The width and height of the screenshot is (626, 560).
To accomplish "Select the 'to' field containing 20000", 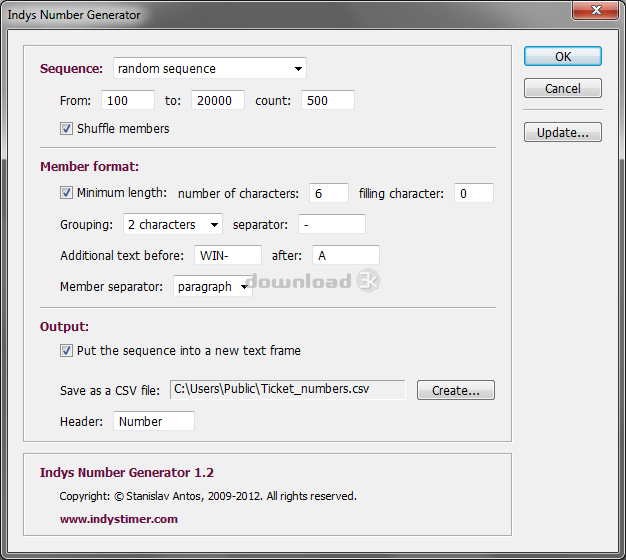I will 217,101.
